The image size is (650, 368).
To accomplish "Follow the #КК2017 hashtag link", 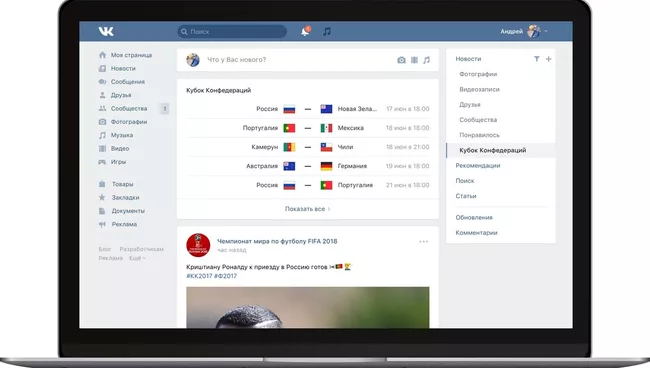I will [199, 276].
